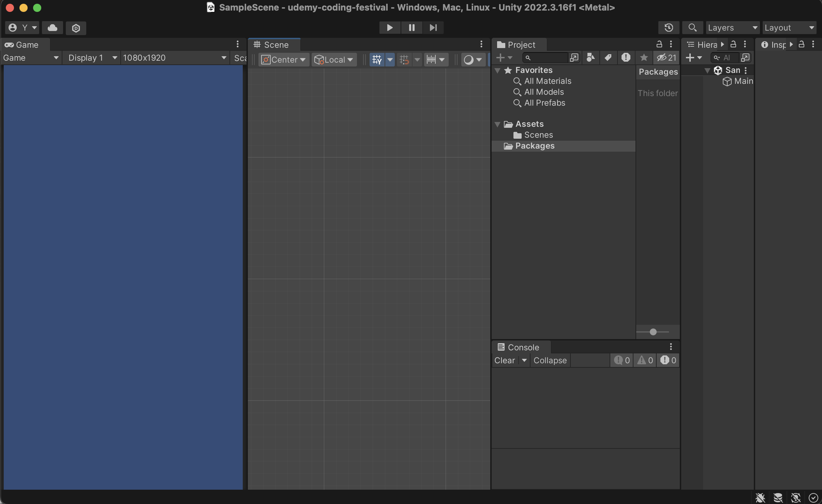Open Undo History icon
The image size is (822, 504).
coord(669,28)
